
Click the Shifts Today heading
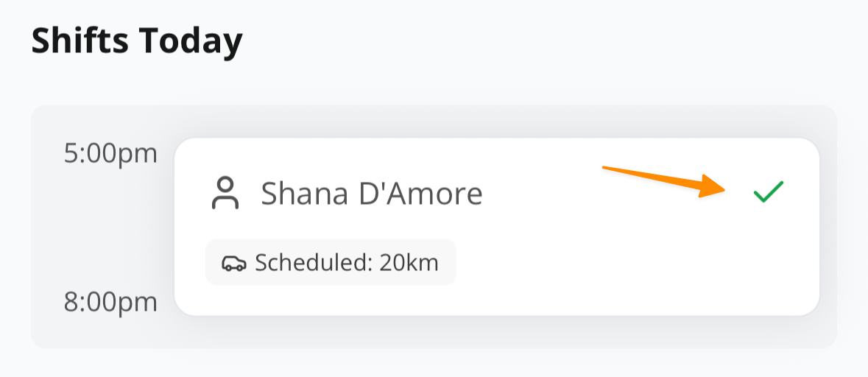coord(137,41)
